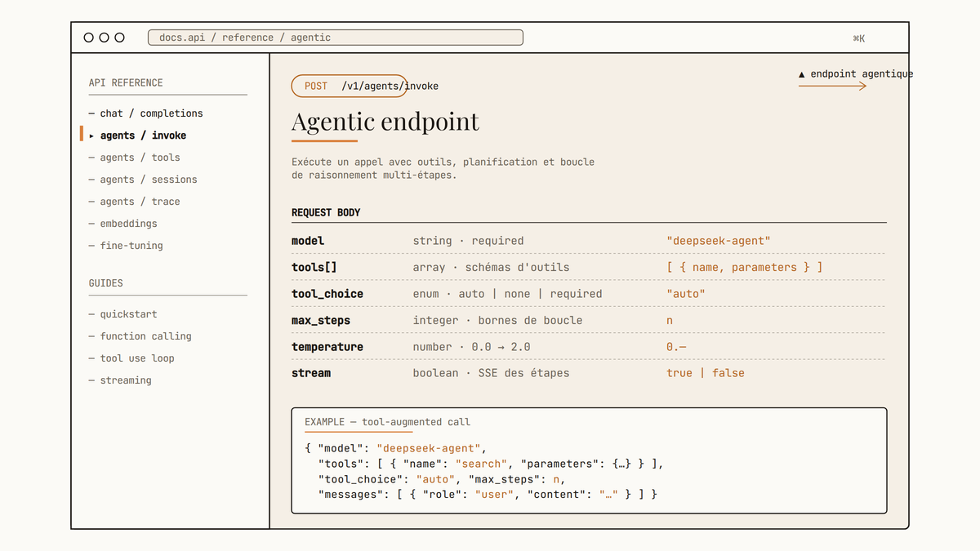The width and height of the screenshot is (980, 551).
Task: Click the Agentic endpoint heading
Action: click(x=385, y=122)
